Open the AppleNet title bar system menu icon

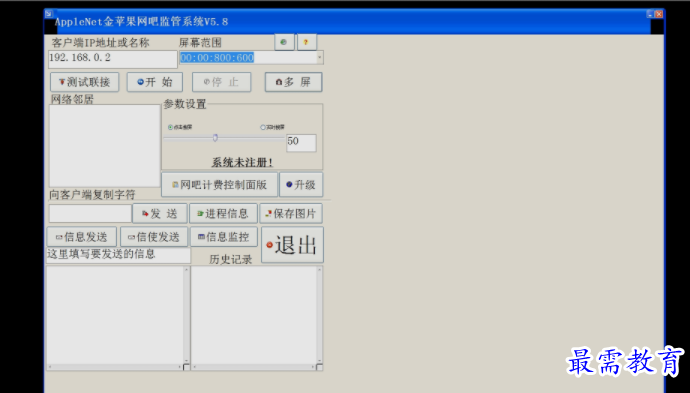(x=48, y=14)
